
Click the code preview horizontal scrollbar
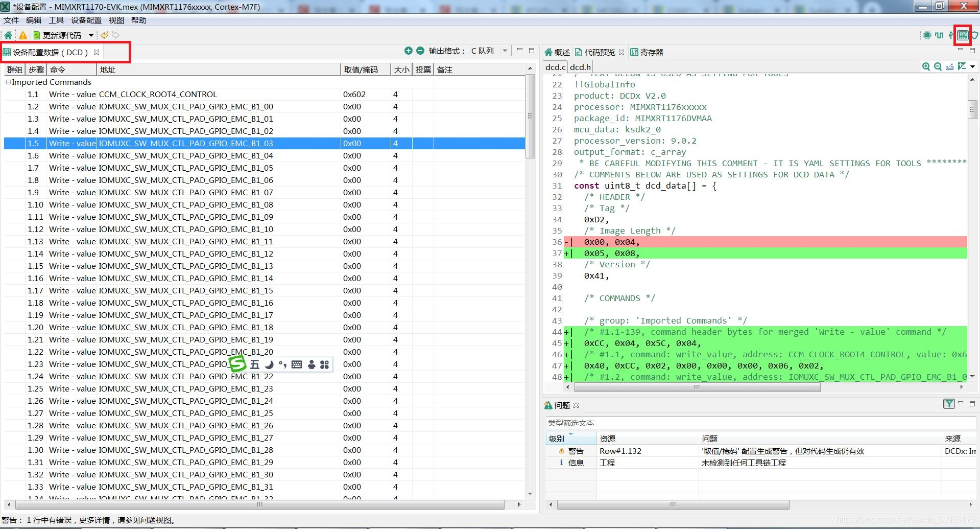[x=697, y=387]
